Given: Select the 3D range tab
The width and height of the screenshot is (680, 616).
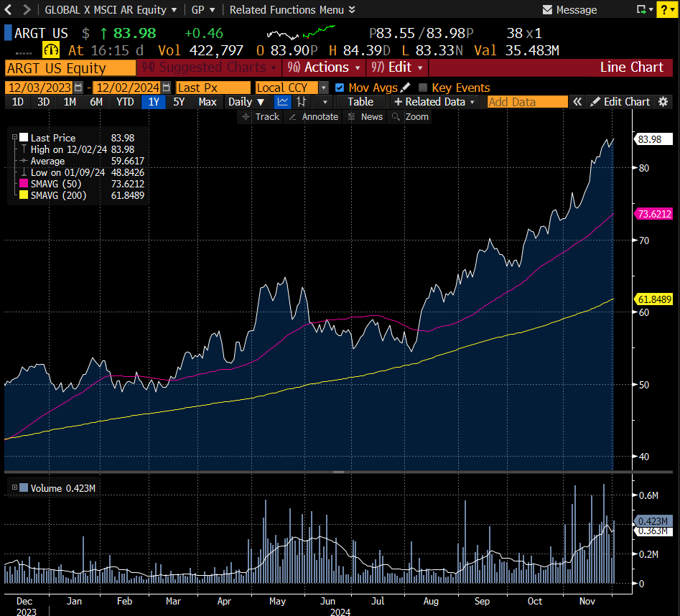Looking at the screenshot, I should pyautogui.click(x=43, y=102).
